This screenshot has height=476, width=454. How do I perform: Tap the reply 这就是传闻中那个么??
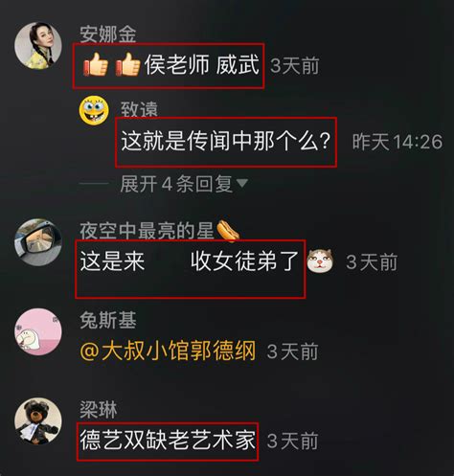coord(225,141)
